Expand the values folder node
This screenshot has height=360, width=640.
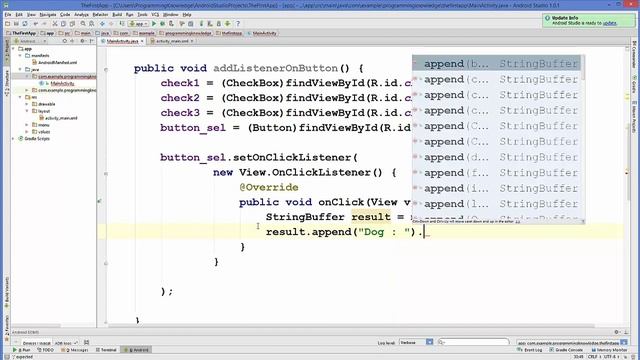click(27, 132)
